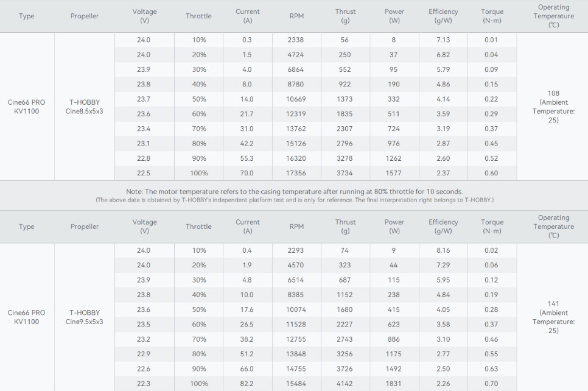Click the 55.3 current value
The image size is (588, 391).
pyautogui.click(x=247, y=158)
